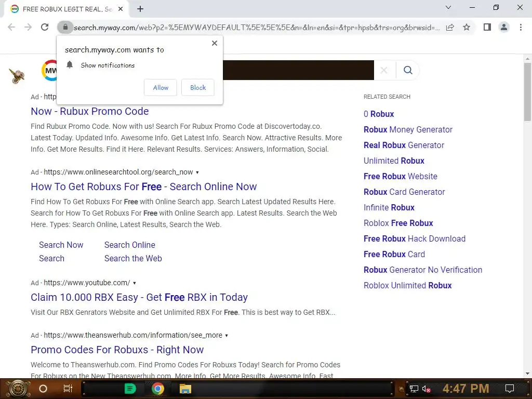Open Task View on the taskbar
Viewport: 532px width, 399px height.
68,389
